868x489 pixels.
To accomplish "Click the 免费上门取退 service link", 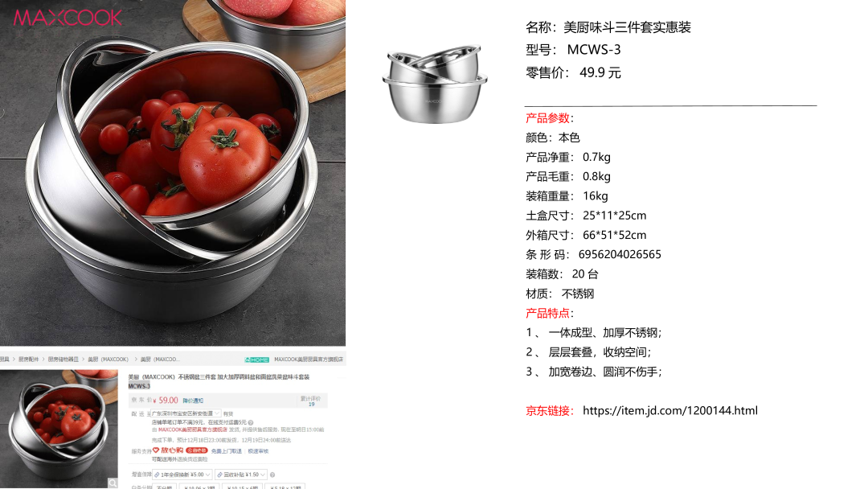I will pyautogui.click(x=227, y=451).
